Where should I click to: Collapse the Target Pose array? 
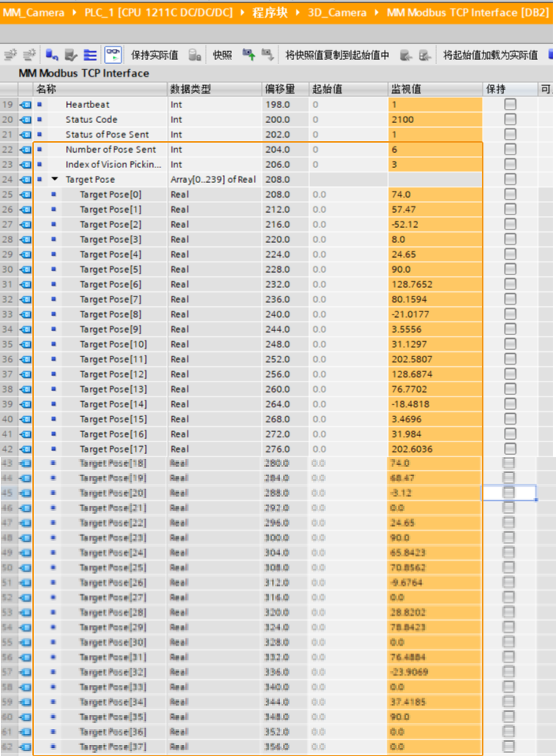pyautogui.click(x=54, y=179)
